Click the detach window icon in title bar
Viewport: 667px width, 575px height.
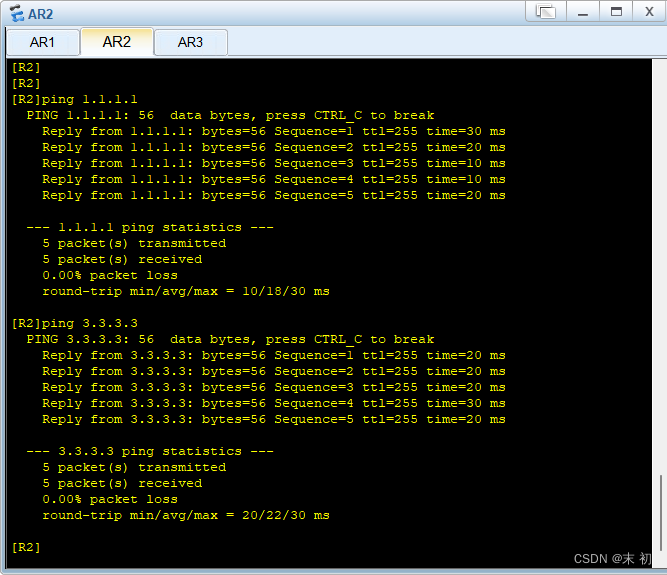(546, 11)
